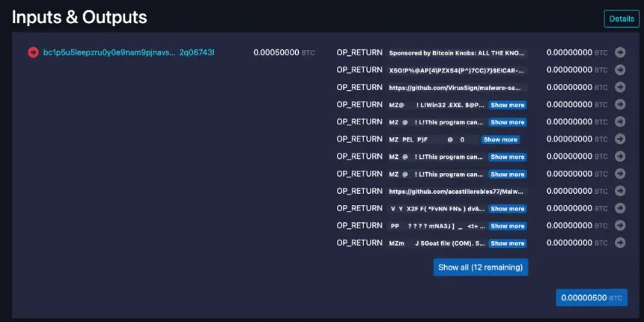Expand Show more on the V Y X2F output
644x322 pixels.
508,209
